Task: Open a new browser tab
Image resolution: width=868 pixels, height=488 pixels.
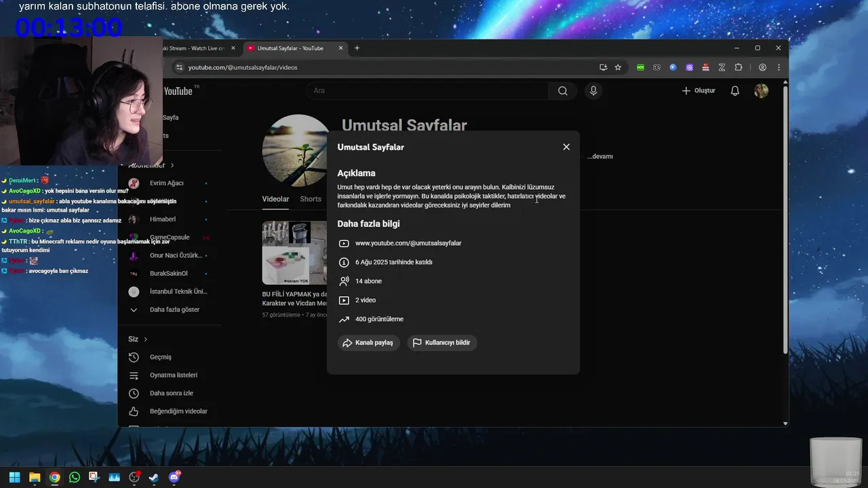Action: tap(357, 48)
